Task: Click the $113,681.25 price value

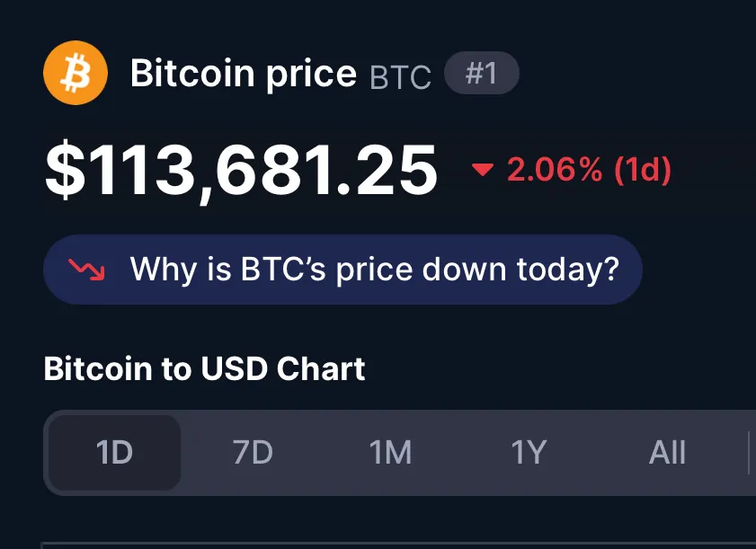Action: [241, 171]
